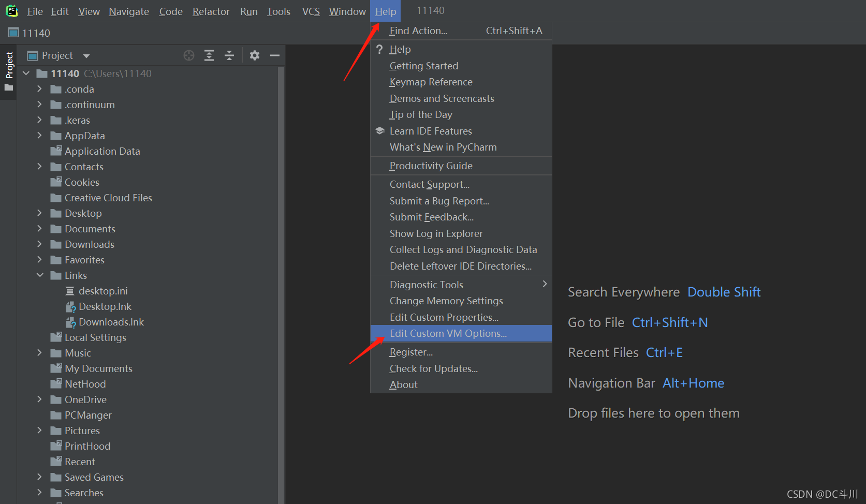Screen dimensions: 866x504
Task: Select the Creative Cloud Files folder row
Action: coord(148,198)
